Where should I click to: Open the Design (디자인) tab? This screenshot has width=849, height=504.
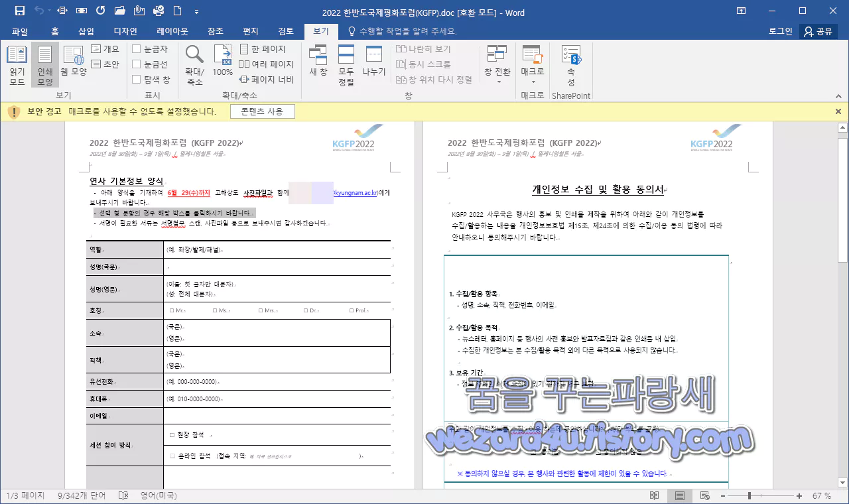pyautogui.click(x=125, y=31)
